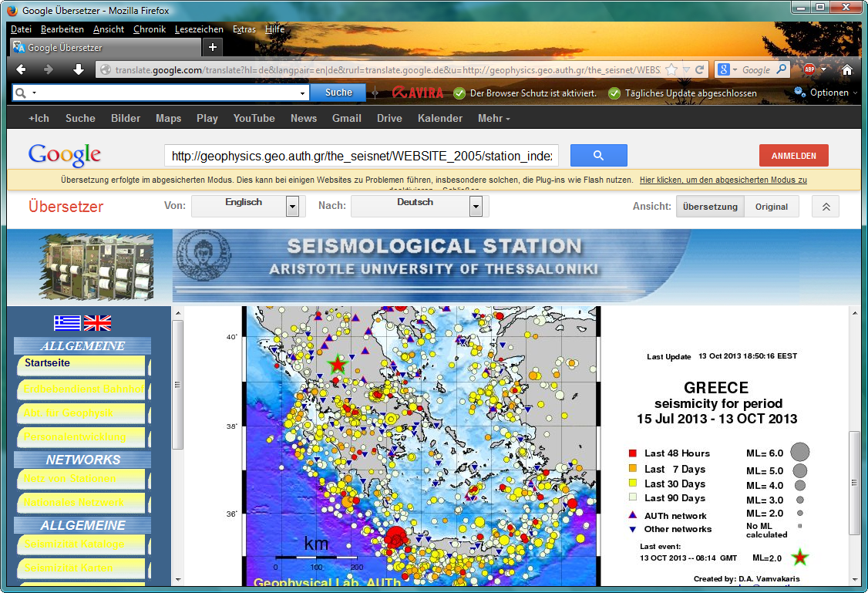Open a new tab with plus button

click(x=213, y=47)
